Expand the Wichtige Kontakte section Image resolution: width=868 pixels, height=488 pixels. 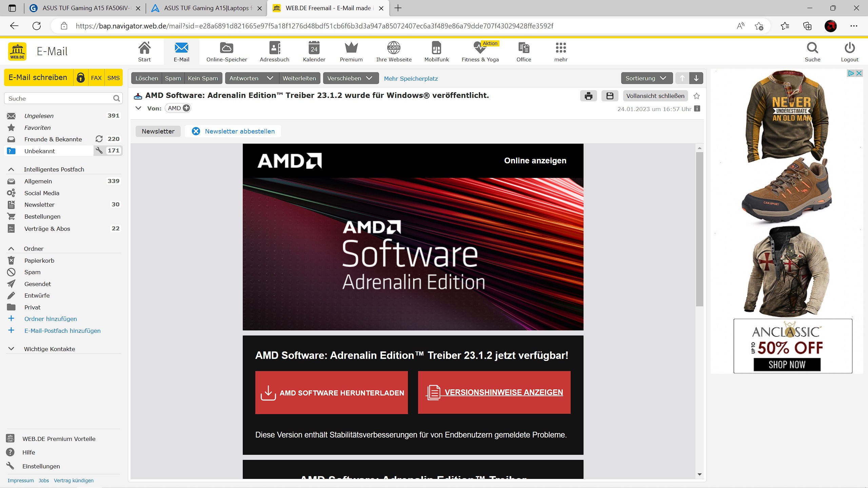click(x=11, y=349)
